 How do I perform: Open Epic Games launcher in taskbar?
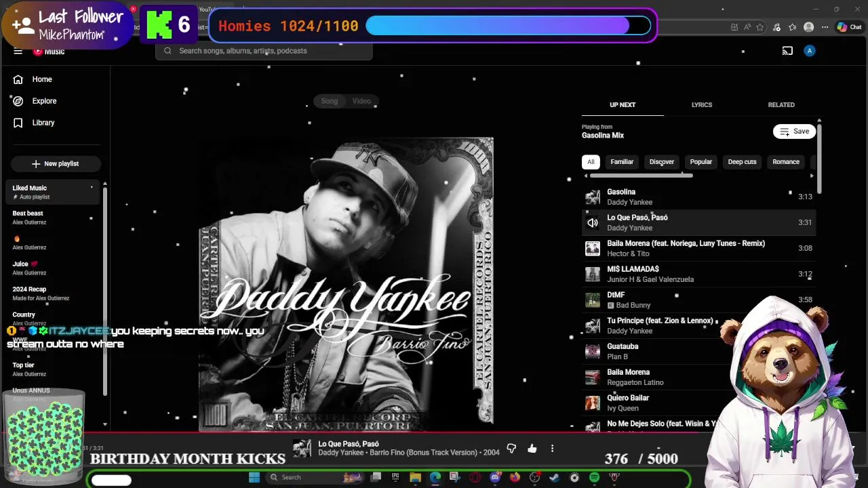(395, 478)
